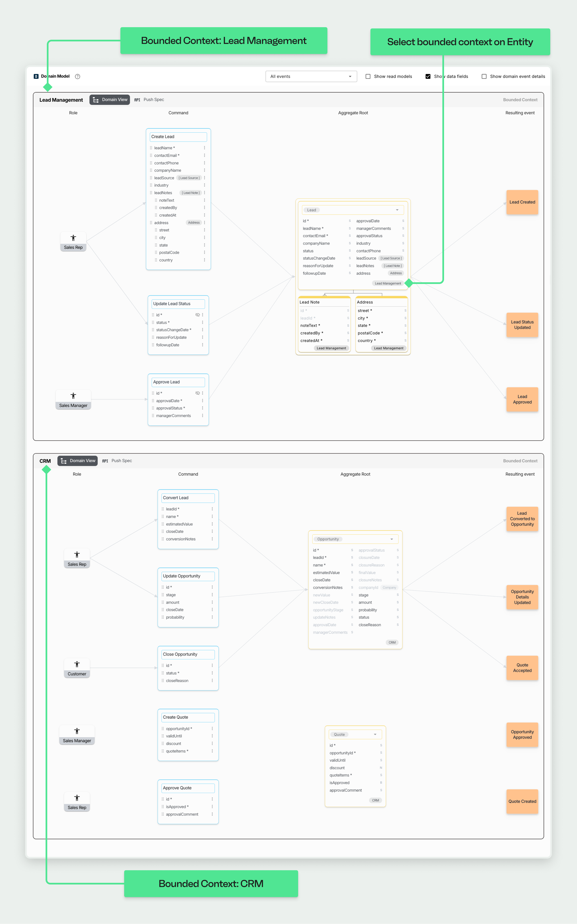Select the Opportunity Approved event note
This screenshot has width=577, height=924.
click(522, 734)
